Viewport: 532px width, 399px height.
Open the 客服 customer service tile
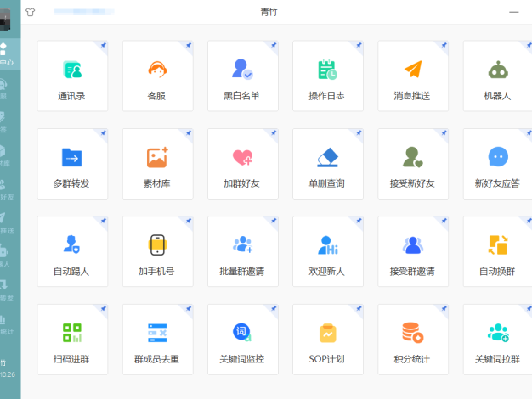tap(157, 76)
